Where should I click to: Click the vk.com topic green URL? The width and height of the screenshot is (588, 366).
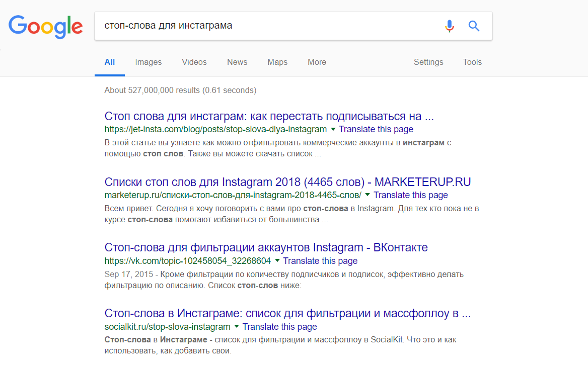pyautogui.click(x=187, y=261)
